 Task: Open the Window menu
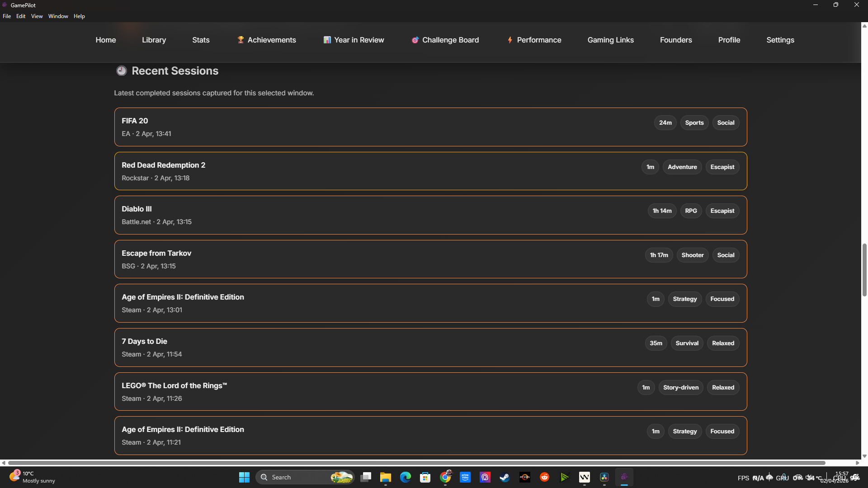coord(58,16)
